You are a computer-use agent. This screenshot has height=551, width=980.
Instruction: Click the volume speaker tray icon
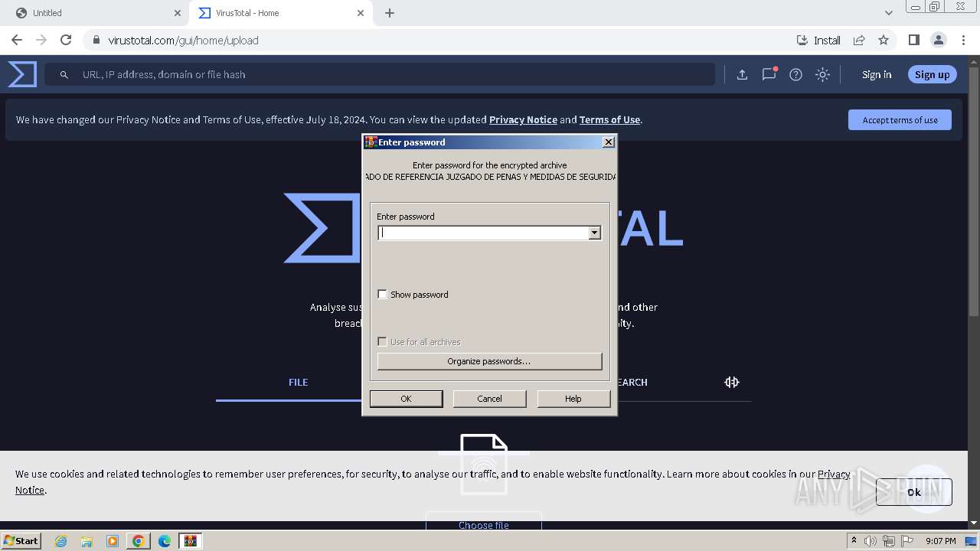871,541
